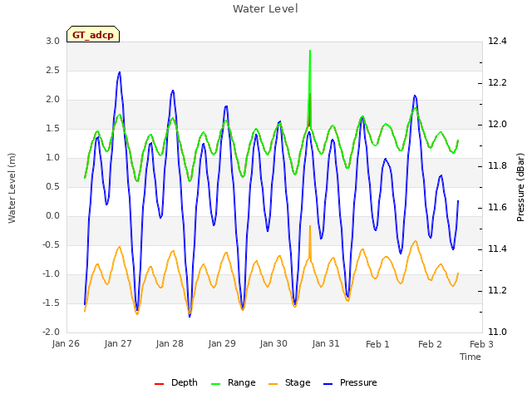Click the Time axis label
The image size is (532, 399).
[x=470, y=357]
